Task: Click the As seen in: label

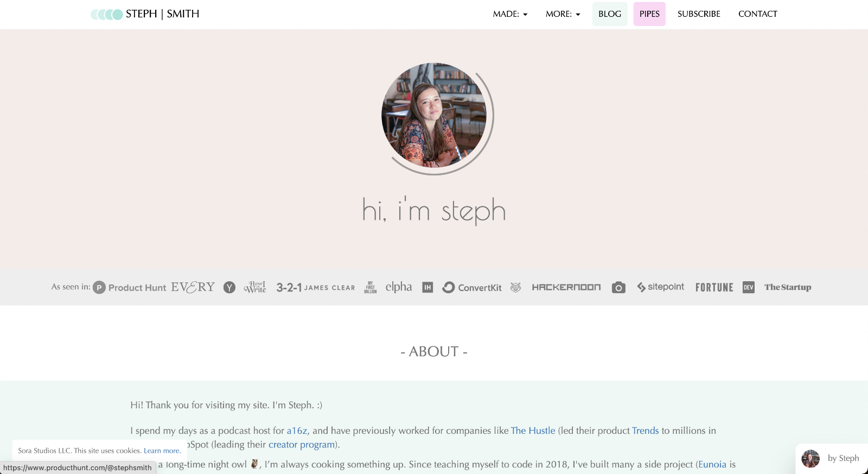Action: 71,287
